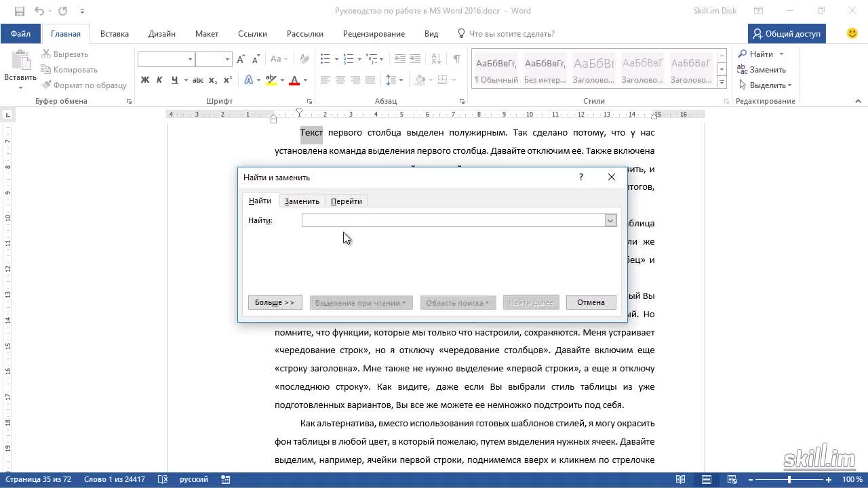The image size is (868, 488).
Task: Apply red font color A
Action: 294,80
